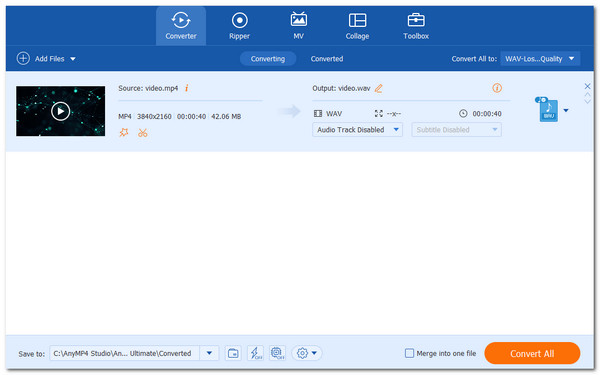Click the output duration clock icon
Image resolution: width=600 pixels, height=375 pixels.
[463, 113]
